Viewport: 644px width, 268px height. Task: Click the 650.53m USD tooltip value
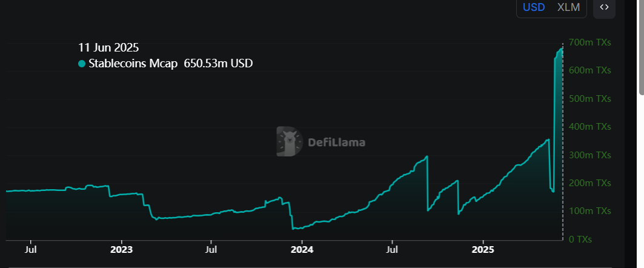click(218, 64)
